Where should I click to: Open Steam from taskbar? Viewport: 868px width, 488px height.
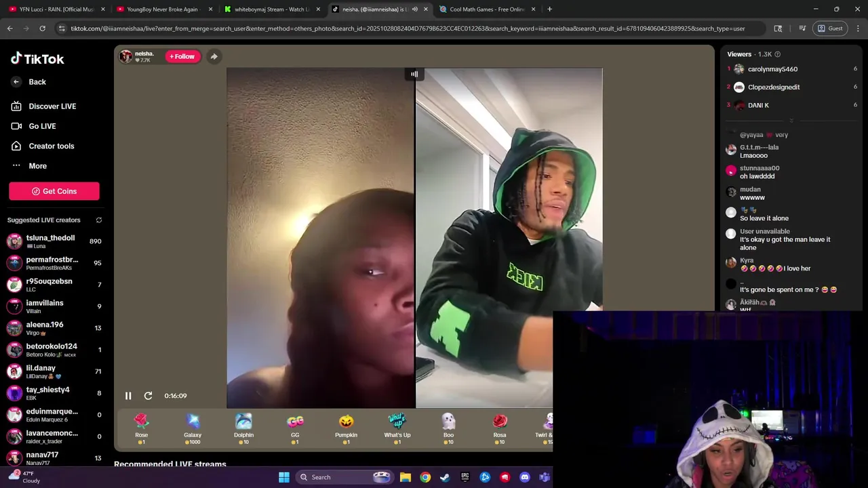point(445,477)
